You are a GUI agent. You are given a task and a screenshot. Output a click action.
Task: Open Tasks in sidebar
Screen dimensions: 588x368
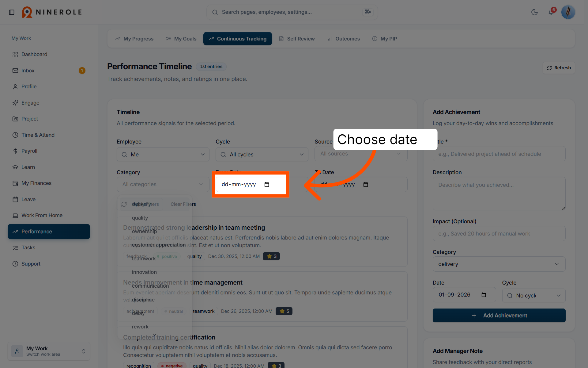(x=49, y=247)
